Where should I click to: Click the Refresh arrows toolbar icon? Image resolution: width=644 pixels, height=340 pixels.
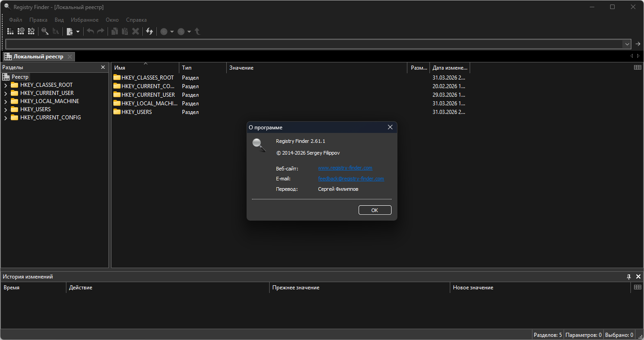coord(149,31)
